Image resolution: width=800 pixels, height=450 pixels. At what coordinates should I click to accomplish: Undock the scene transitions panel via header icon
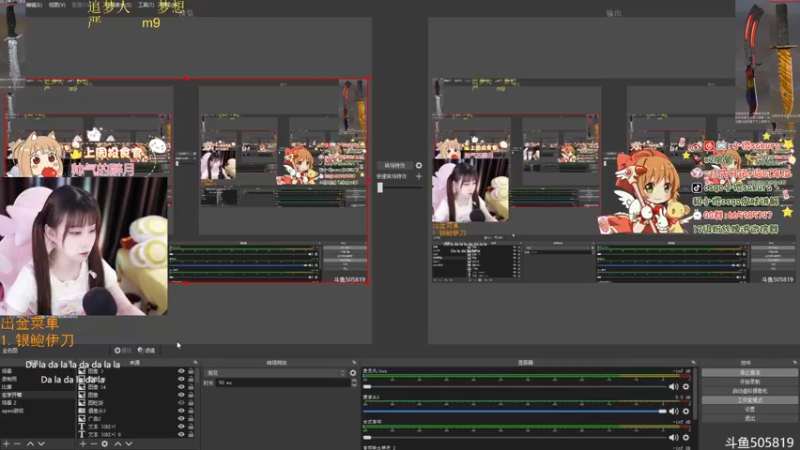tap(354, 363)
